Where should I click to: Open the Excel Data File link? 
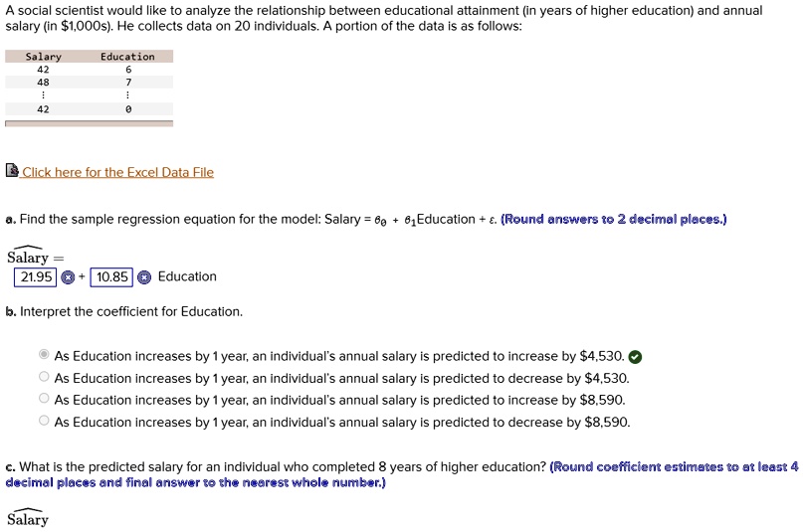117,172
